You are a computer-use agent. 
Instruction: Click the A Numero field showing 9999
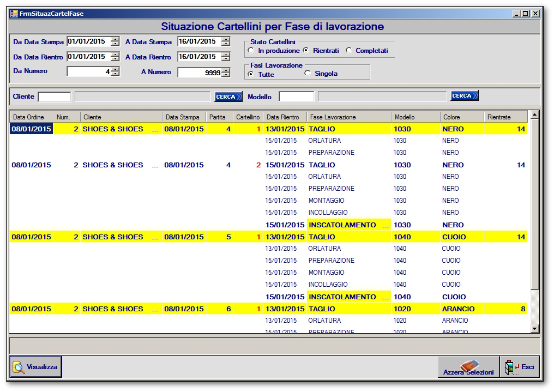click(x=200, y=73)
